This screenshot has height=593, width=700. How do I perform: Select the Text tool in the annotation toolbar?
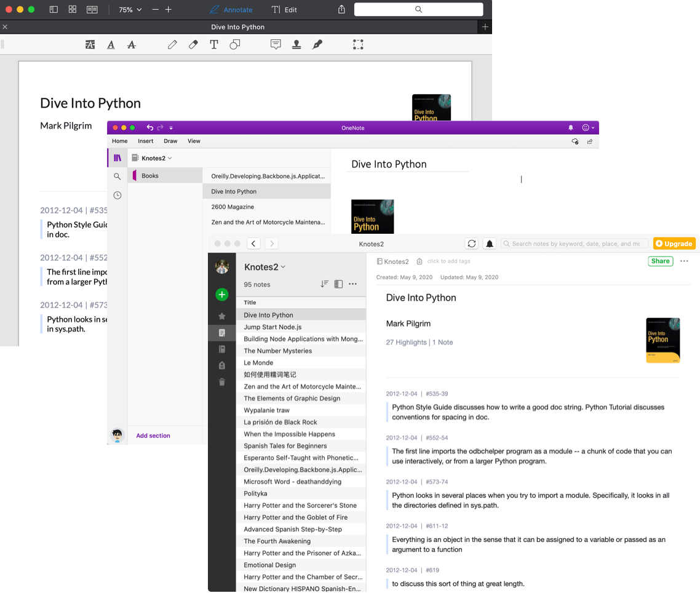tap(214, 44)
